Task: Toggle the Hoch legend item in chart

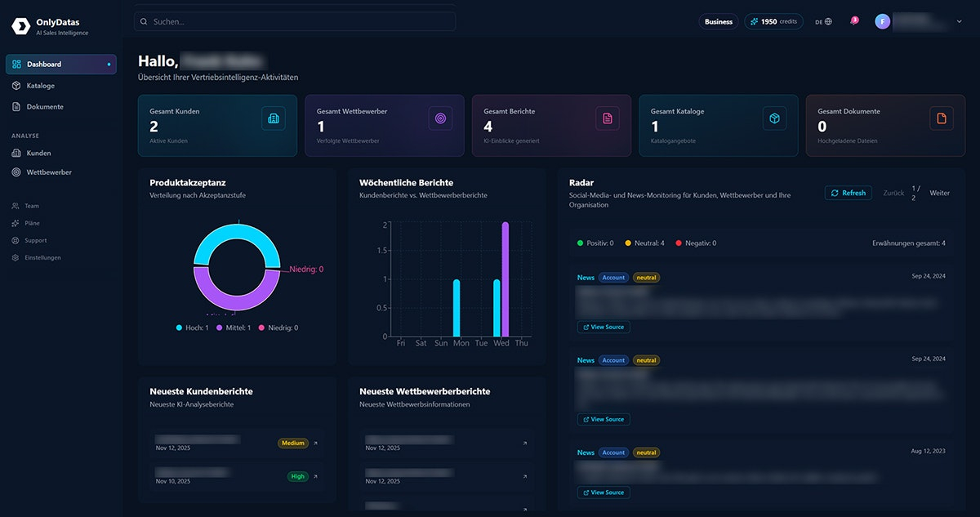Action: (x=193, y=328)
